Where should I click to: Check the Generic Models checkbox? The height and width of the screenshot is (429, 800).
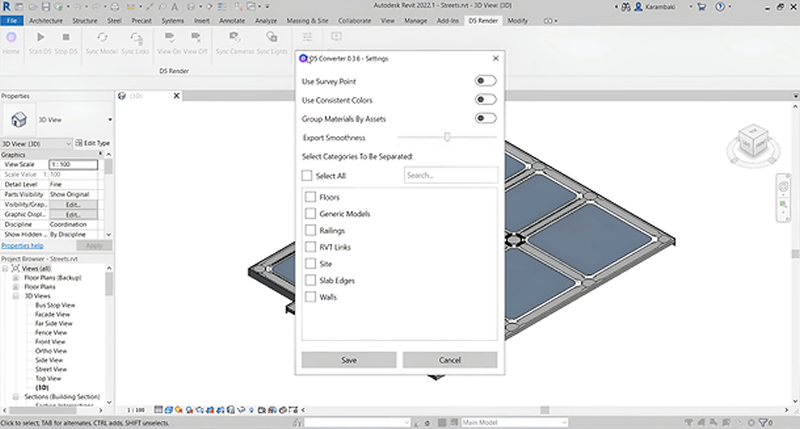(310, 213)
